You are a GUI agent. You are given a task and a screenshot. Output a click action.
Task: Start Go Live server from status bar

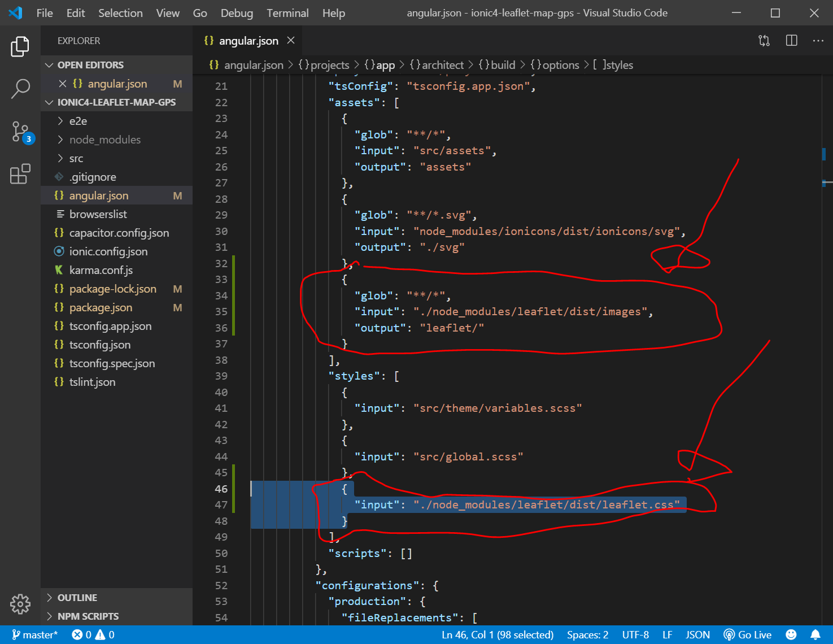tap(748, 634)
